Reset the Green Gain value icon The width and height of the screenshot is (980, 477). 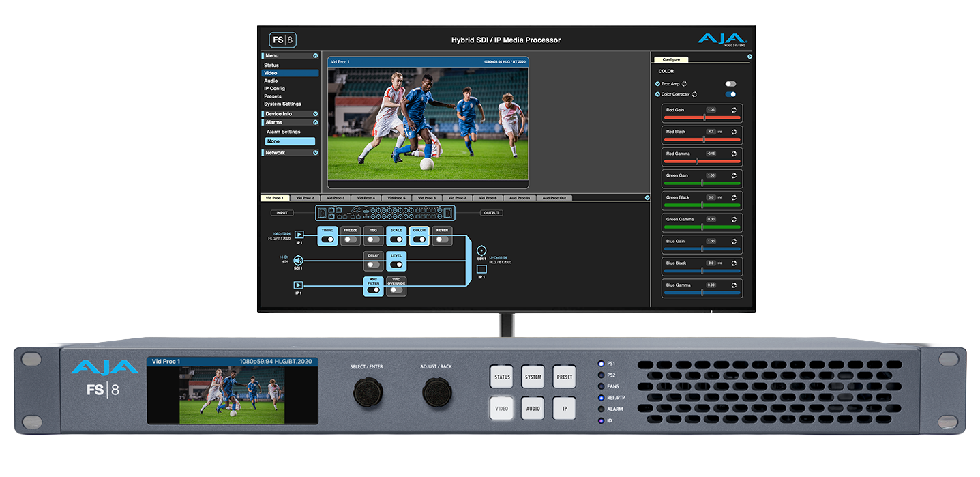pos(734,175)
